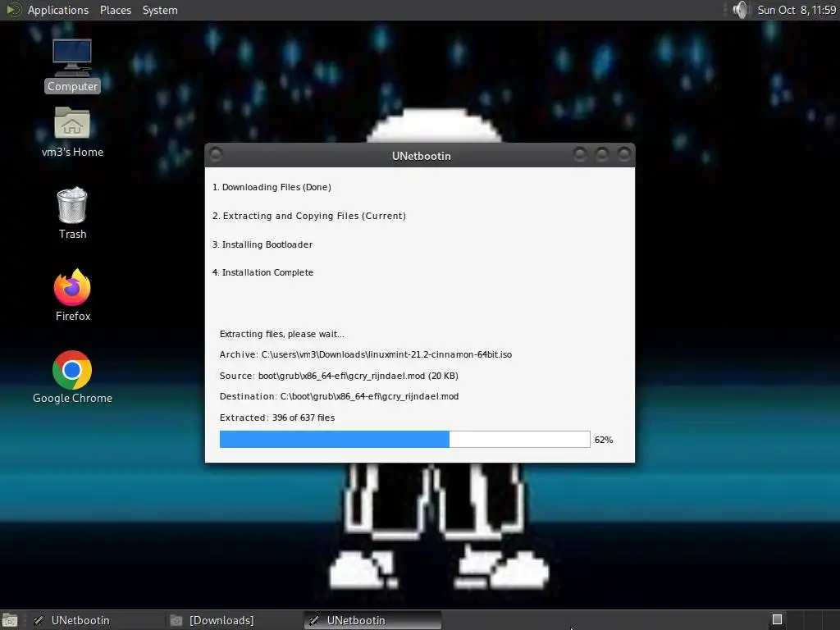Open the Applications menu
Viewport: 840px width, 630px height.
58,10
